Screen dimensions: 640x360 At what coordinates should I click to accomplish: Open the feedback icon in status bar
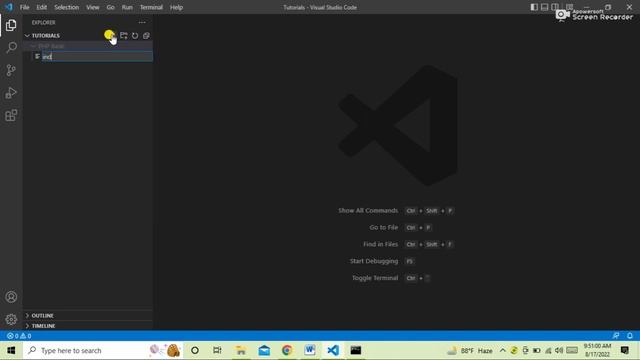pos(616,336)
